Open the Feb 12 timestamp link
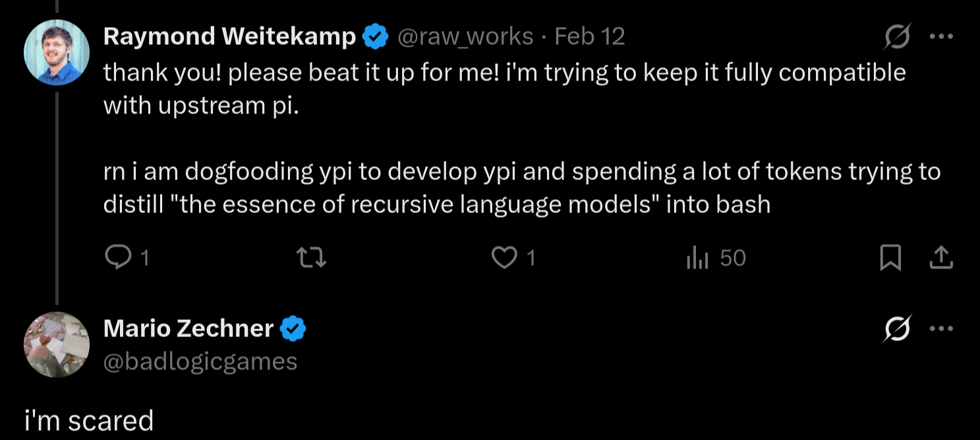 (x=590, y=36)
